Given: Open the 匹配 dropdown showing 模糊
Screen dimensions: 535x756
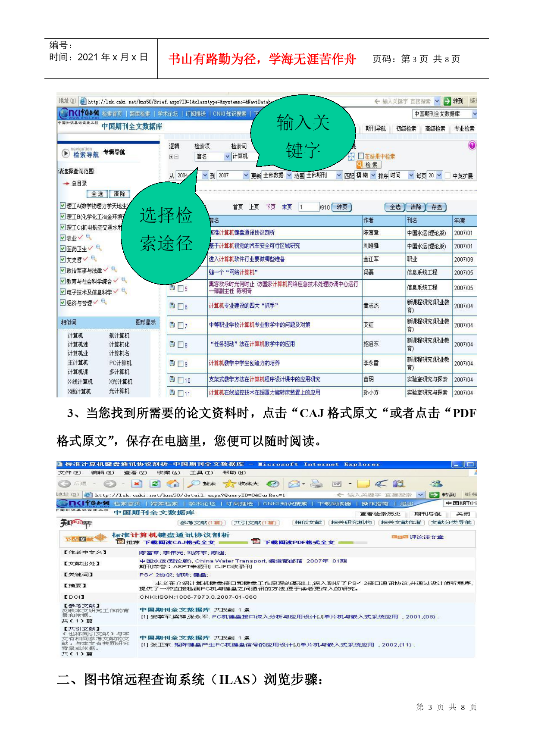Looking at the screenshot, I should pyautogui.click(x=366, y=175).
